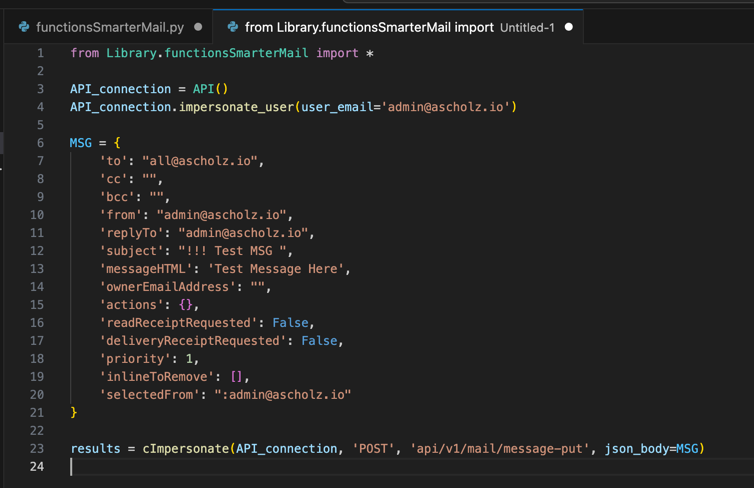Click the 'POST' string argument
The image size is (754, 488).
click(x=373, y=449)
